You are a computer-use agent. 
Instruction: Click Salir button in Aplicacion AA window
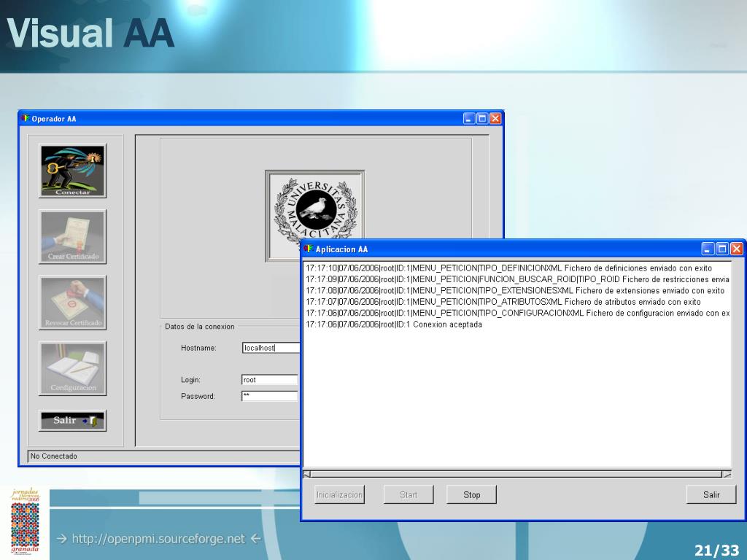(x=711, y=495)
